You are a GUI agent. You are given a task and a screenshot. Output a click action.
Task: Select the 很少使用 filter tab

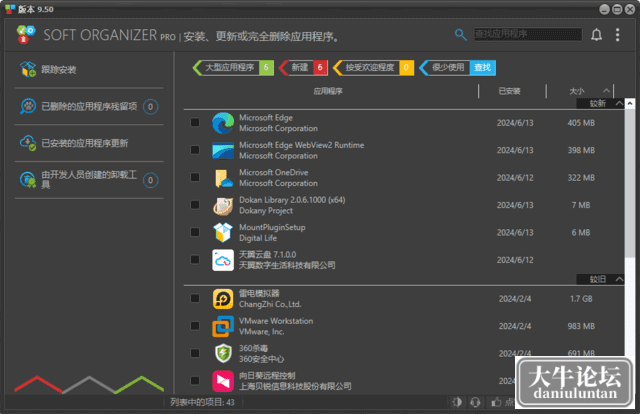[x=457, y=67]
